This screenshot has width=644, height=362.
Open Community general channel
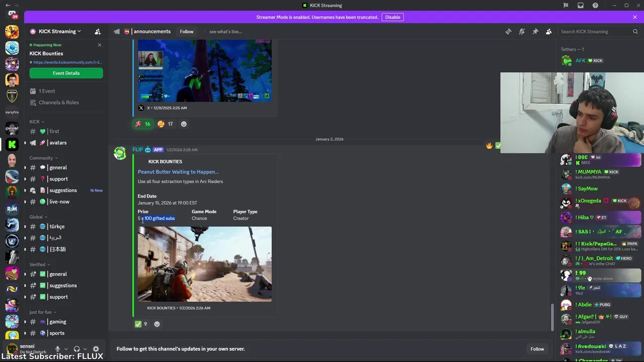point(66,167)
